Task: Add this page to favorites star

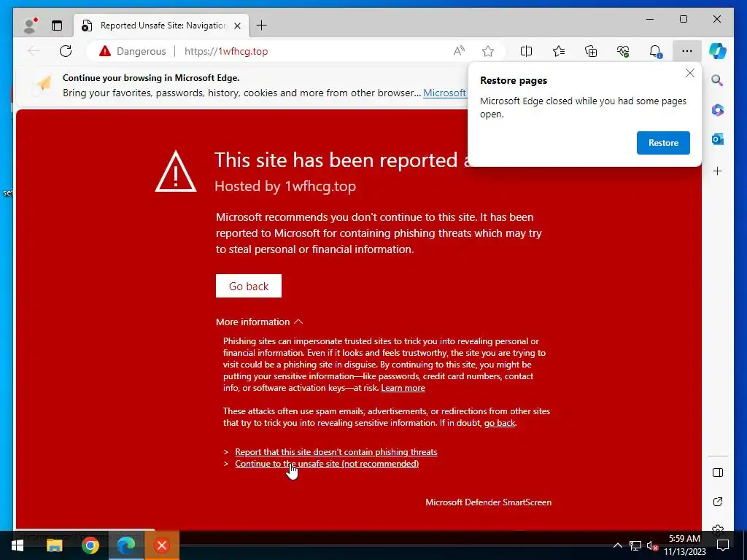Action: tap(488, 51)
